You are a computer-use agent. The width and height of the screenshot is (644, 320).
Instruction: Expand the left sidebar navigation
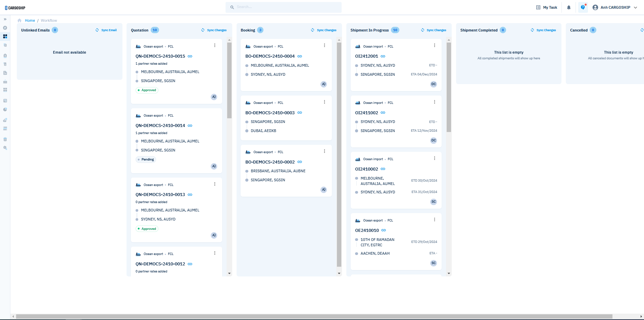[5, 19]
